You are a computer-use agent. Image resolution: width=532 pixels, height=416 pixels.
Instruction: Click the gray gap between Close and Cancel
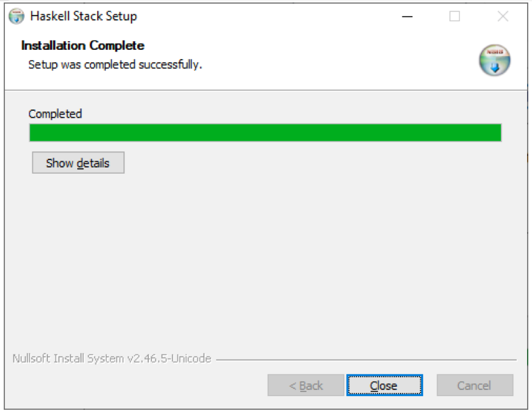click(430, 385)
